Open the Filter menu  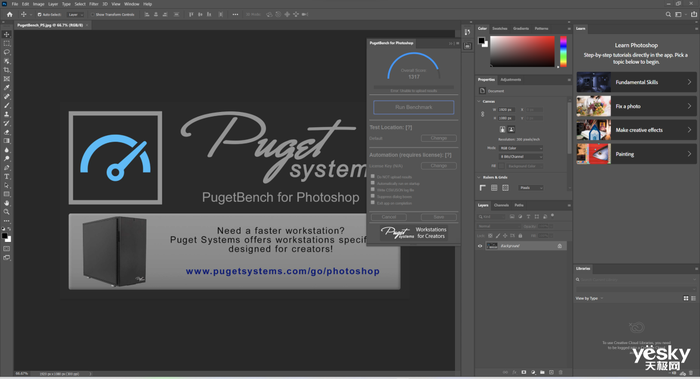[93, 4]
